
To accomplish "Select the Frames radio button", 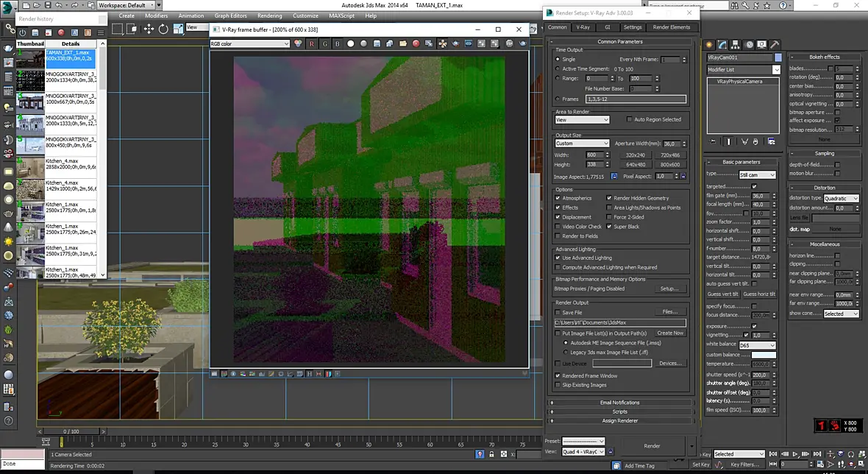I will [x=558, y=99].
